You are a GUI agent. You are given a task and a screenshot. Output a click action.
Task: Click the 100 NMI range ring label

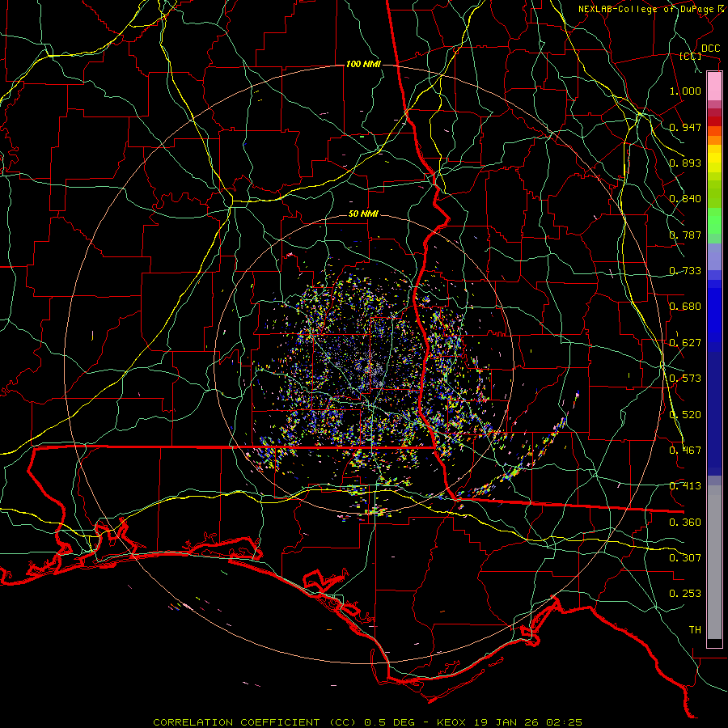click(363, 64)
